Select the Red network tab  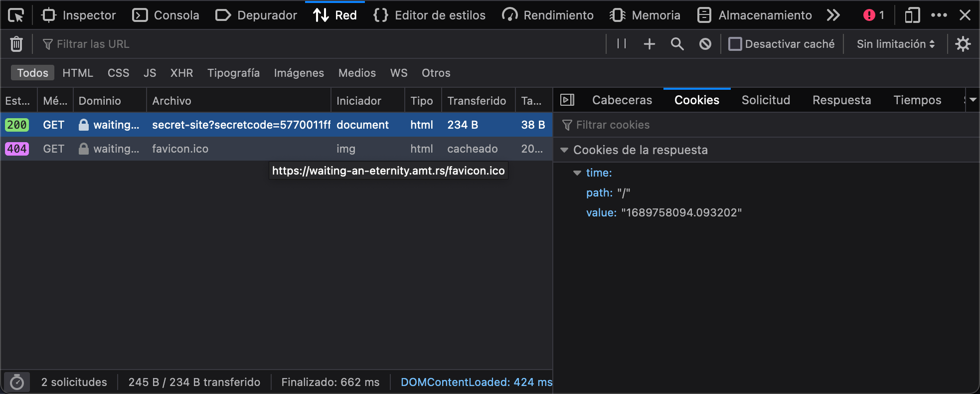click(x=335, y=15)
